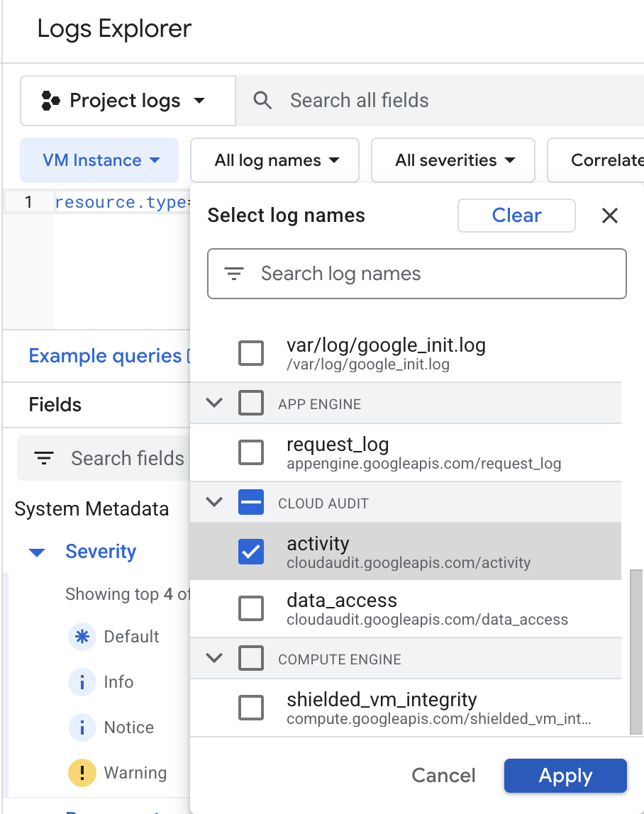Image resolution: width=644 pixels, height=814 pixels.
Task: Check the data_access checkbox
Action: pyautogui.click(x=251, y=608)
